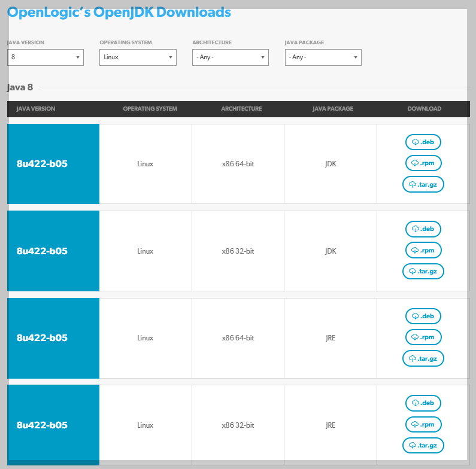
Task: Click Linux cell in the 64-bit JDK row
Action: tap(145, 164)
